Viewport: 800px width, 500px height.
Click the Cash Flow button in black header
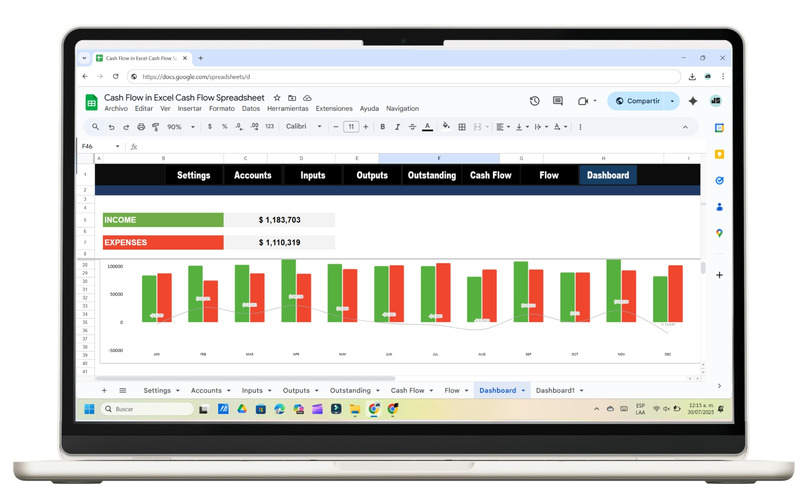click(x=490, y=175)
